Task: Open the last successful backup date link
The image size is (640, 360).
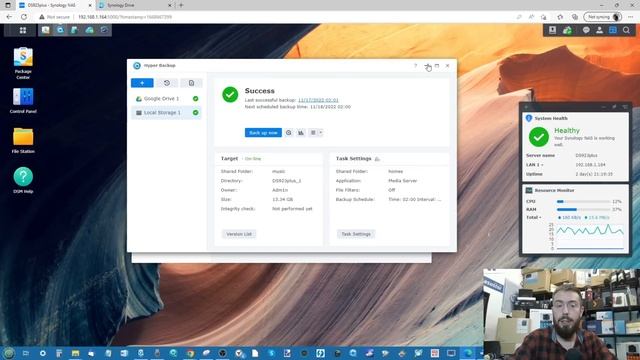Action: pyautogui.click(x=318, y=100)
